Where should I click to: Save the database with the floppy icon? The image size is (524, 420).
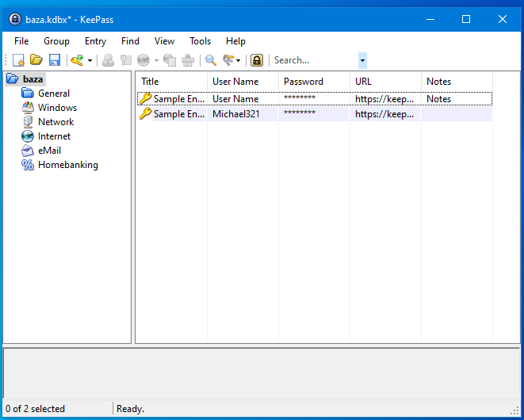pyautogui.click(x=55, y=60)
